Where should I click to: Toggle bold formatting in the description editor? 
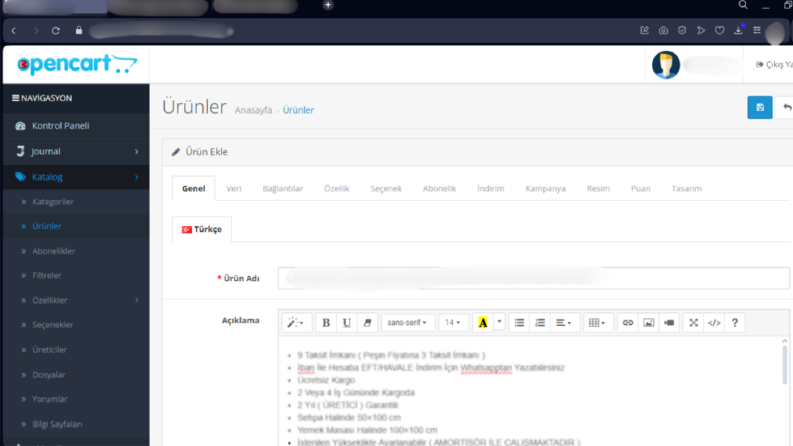pyautogui.click(x=326, y=323)
